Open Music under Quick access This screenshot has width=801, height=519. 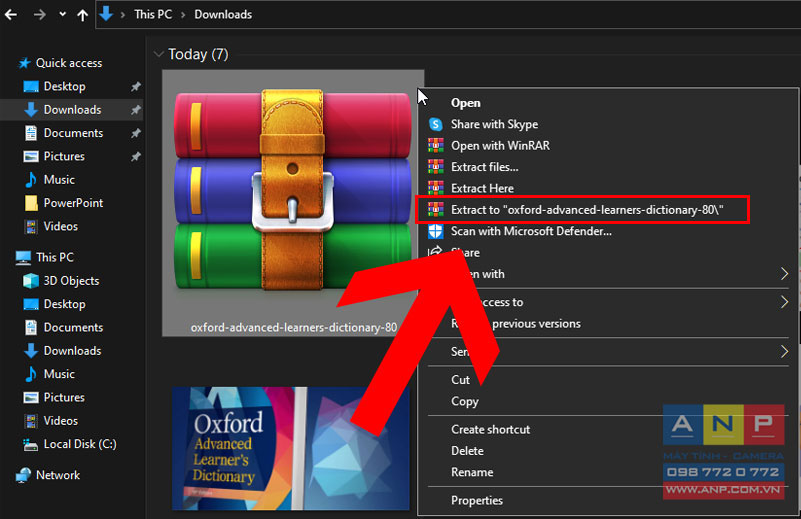point(59,180)
